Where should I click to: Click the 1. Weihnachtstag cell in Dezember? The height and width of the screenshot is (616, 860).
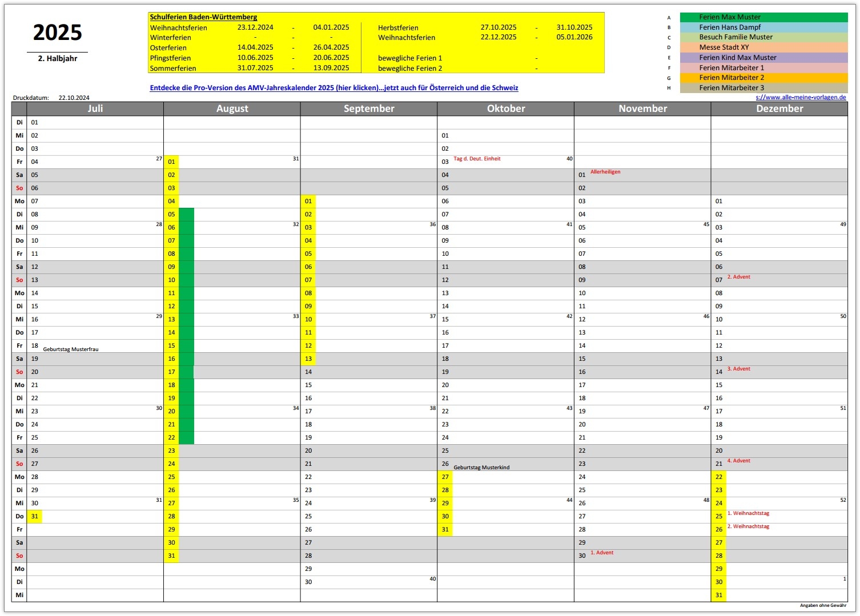click(748, 513)
